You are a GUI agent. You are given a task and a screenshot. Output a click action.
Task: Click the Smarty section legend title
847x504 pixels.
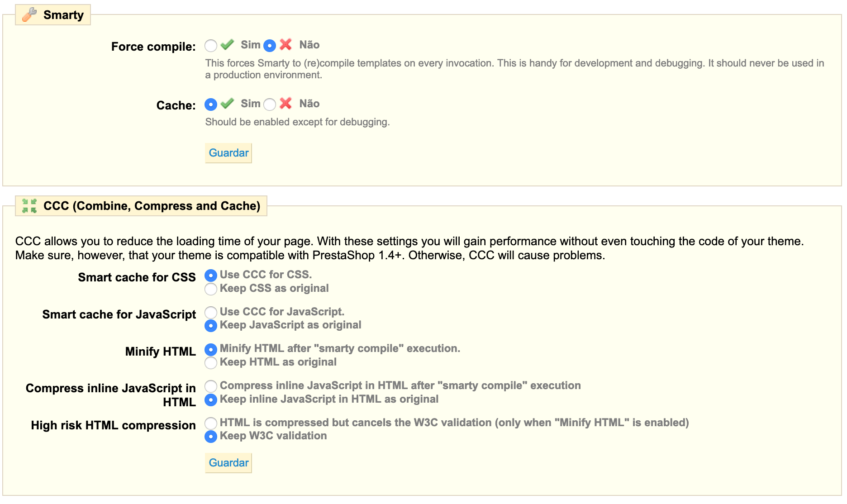(x=63, y=15)
